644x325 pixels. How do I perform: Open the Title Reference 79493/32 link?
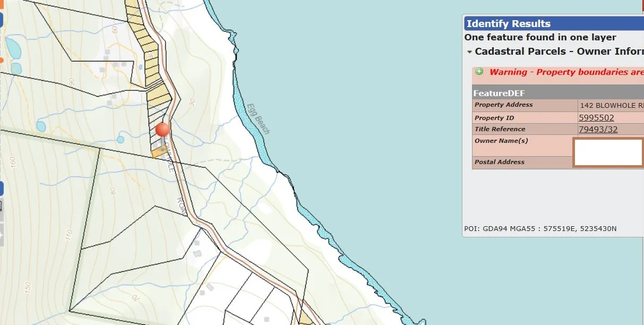point(598,129)
